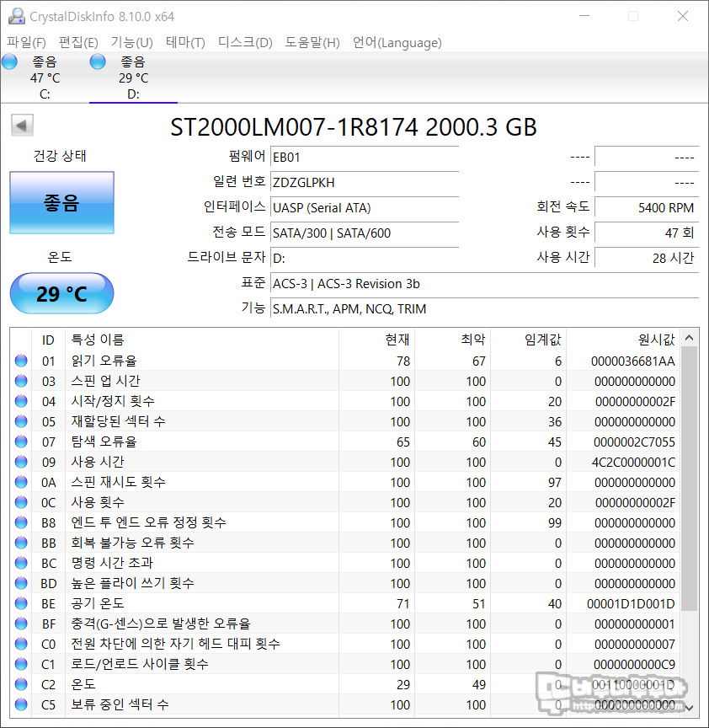Click the rotation speed value 5400 RPM
This screenshot has height=728, width=709.
[647, 207]
